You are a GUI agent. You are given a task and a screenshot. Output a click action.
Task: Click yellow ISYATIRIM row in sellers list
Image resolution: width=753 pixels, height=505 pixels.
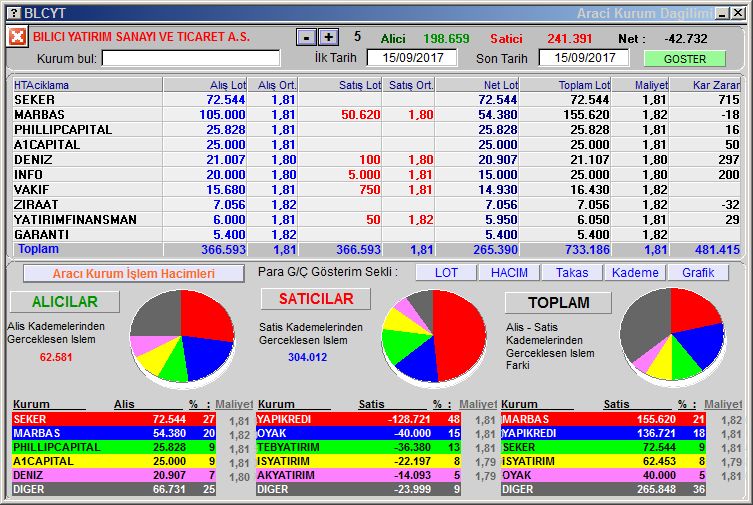click(358, 461)
